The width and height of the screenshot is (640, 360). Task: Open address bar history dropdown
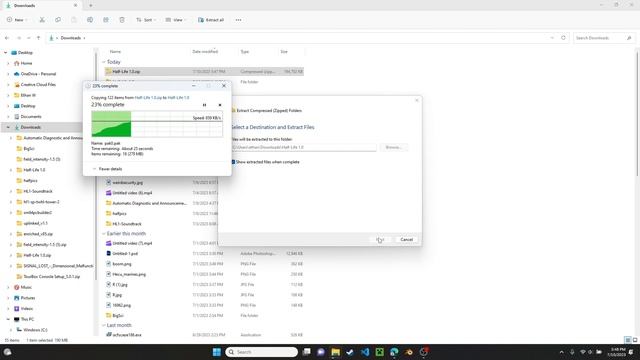coord(552,38)
